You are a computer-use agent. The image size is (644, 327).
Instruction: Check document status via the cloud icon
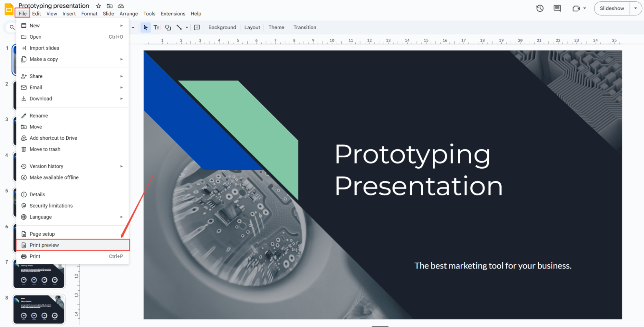[x=121, y=6]
